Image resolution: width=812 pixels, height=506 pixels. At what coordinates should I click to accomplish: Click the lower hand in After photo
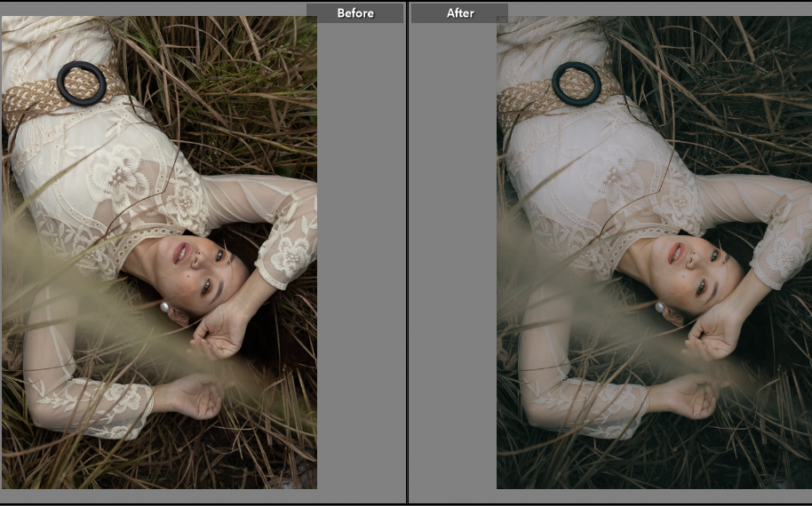point(690,397)
